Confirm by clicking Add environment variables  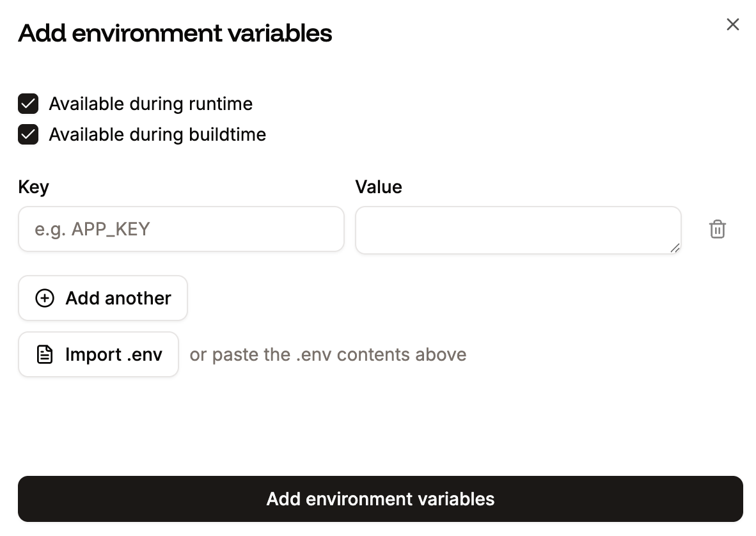click(380, 499)
